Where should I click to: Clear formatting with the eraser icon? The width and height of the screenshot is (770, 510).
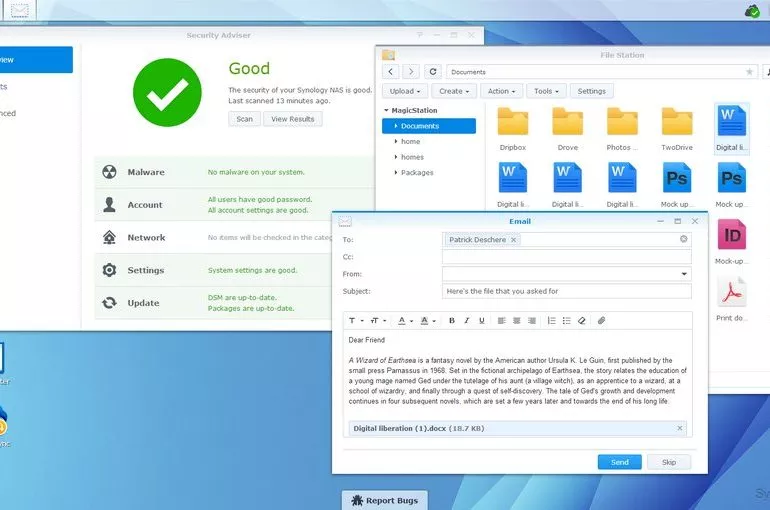click(x=582, y=321)
